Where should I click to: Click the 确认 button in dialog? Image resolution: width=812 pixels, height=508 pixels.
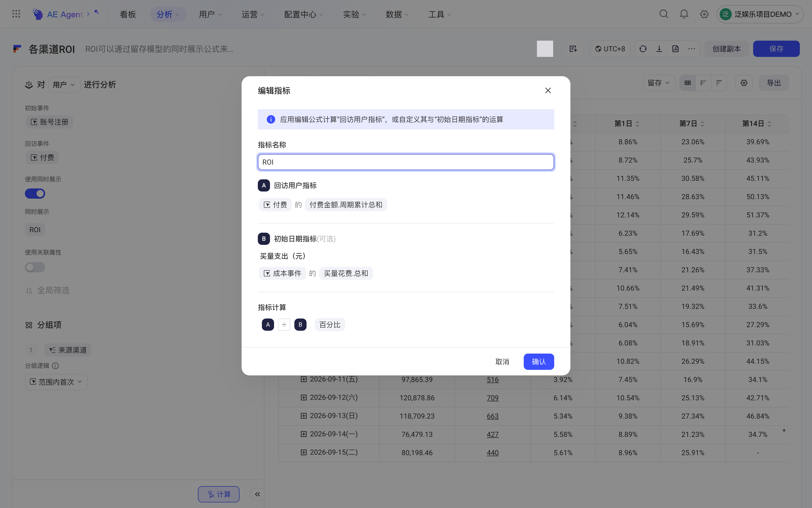[539, 361]
